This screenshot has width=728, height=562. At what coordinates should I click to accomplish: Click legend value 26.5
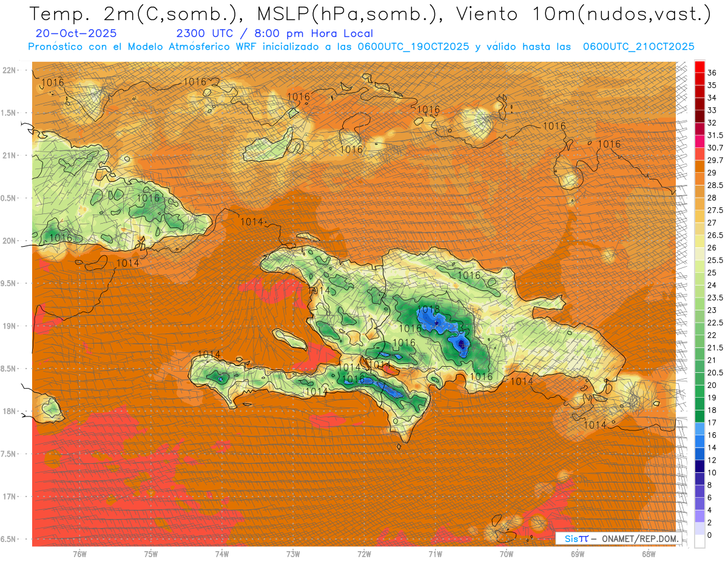[715, 235]
